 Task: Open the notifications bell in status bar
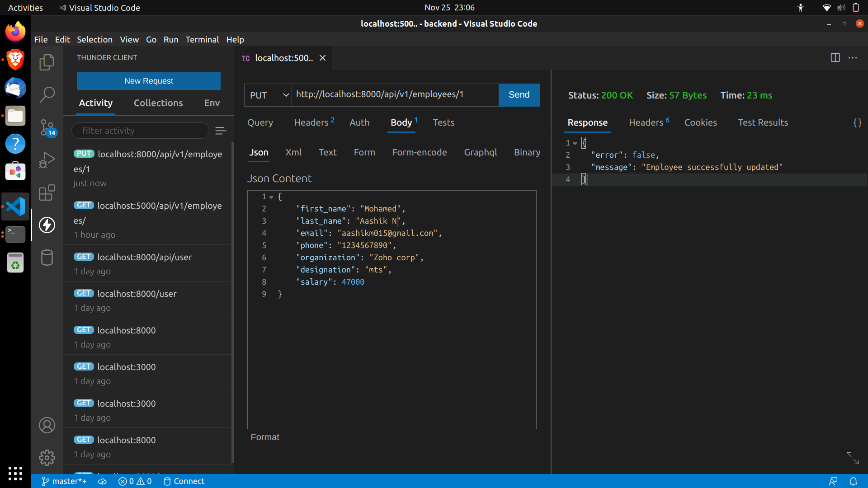(x=853, y=481)
